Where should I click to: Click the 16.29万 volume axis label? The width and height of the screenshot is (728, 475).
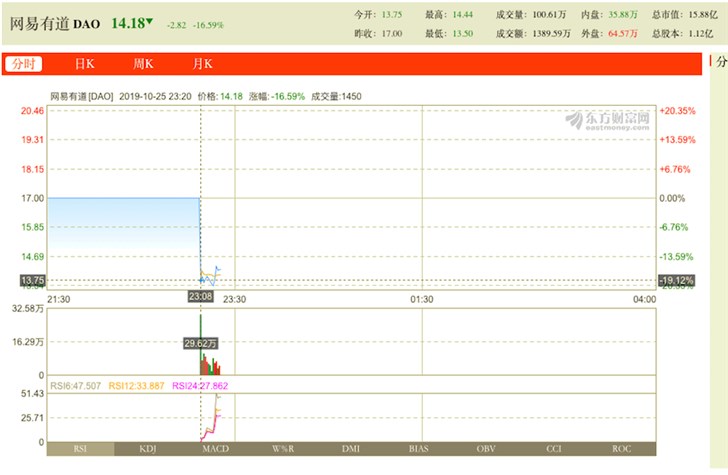(x=28, y=342)
